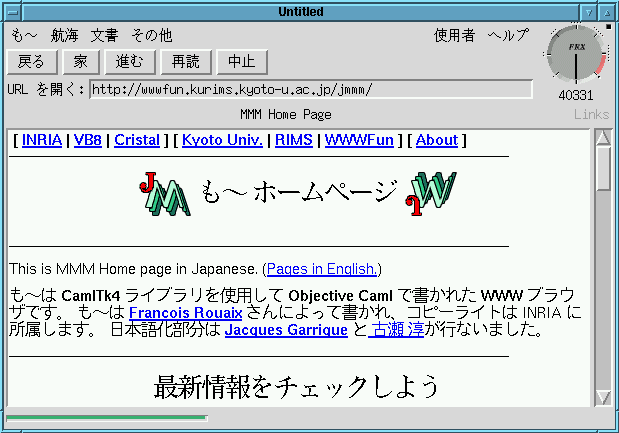Screen dimensions: 619x433
Task: Open the window menu button in title bar
Action: point(13,12)
